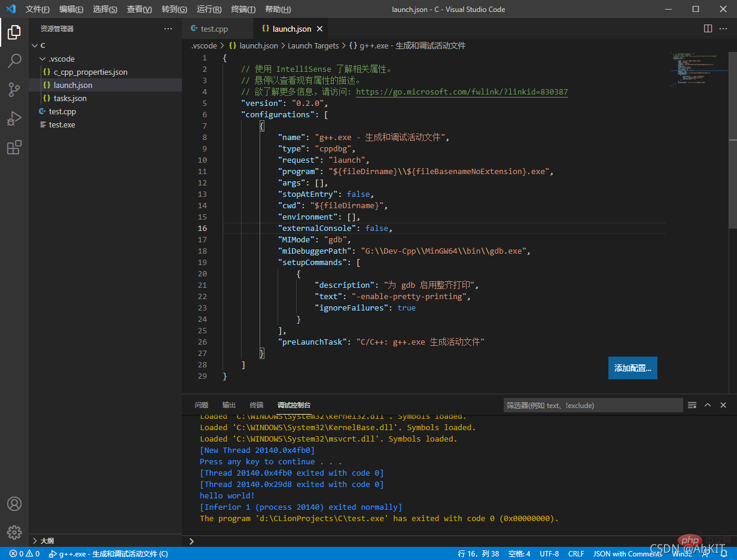The width and height of the screenshot is (737, 560).
Task: Open the Source Control view
Action: (14, 90)
